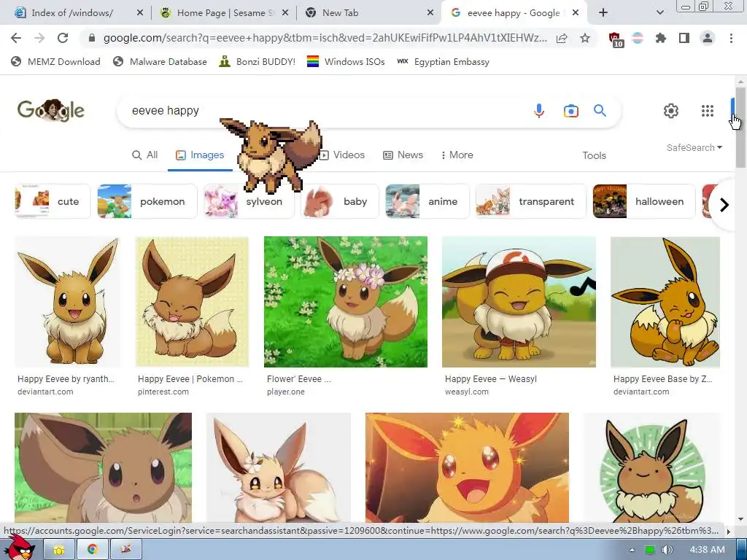The width and height of the screenshot is (747, 560).
Task: Filter by the cute suggestion chip
Action: [52, 201]
